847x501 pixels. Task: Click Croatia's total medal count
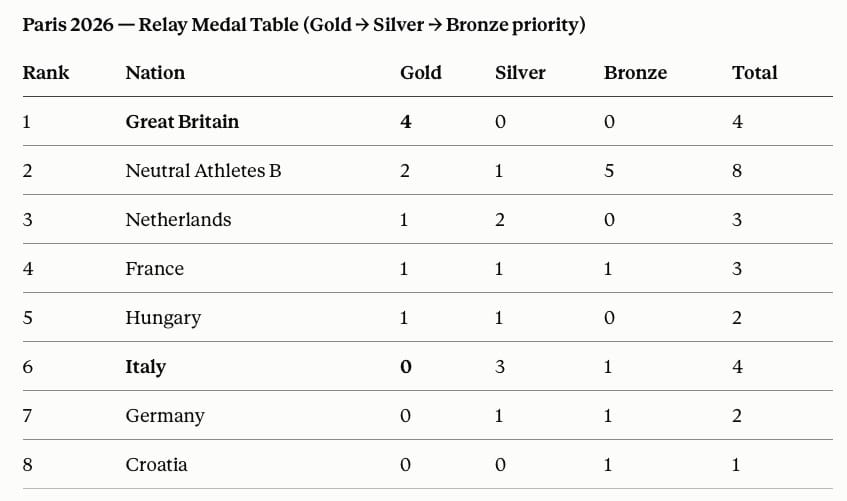coord(736,465)
